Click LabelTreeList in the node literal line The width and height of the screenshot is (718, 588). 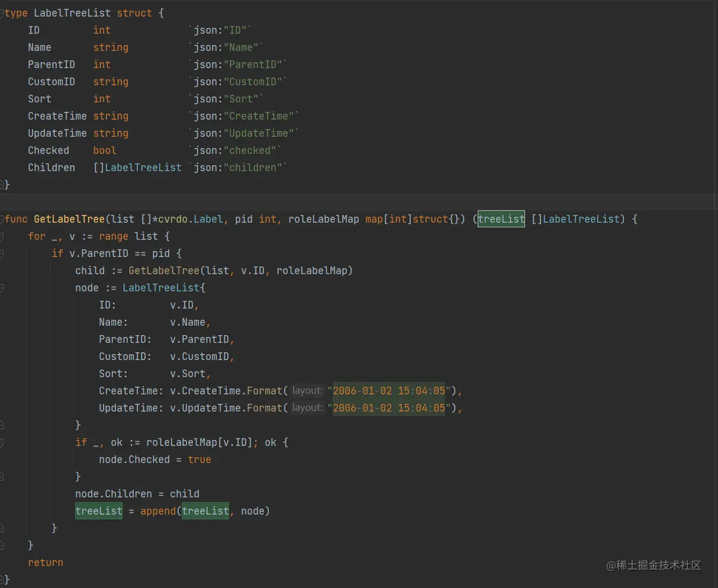coord(161,288)
